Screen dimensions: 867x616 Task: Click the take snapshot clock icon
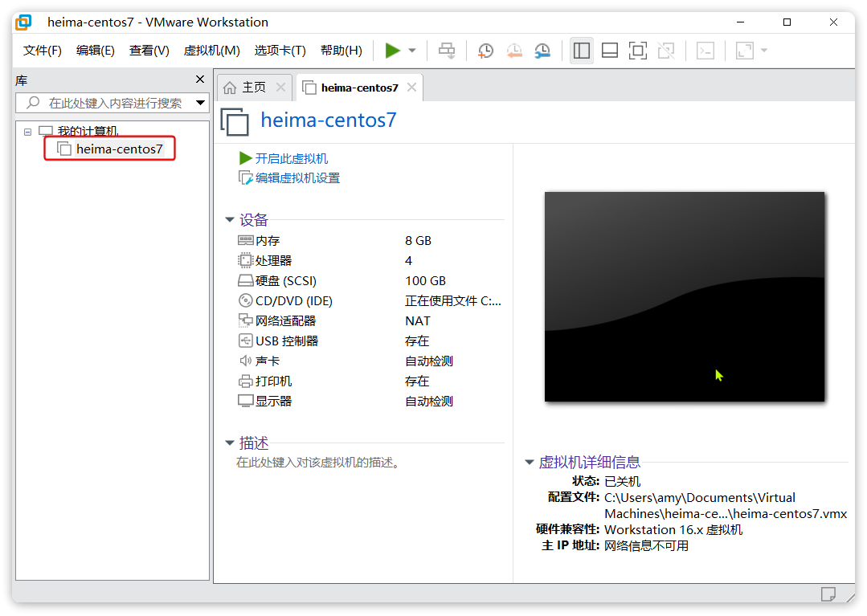(485, 51)
